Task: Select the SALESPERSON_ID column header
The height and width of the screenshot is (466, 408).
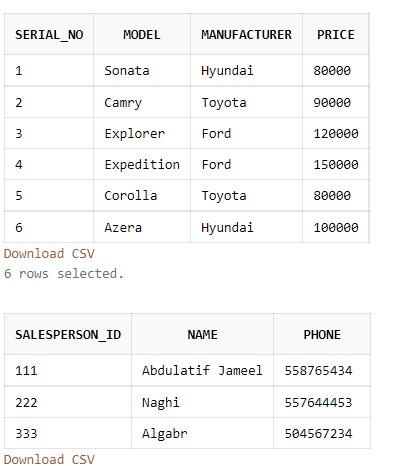Action: click(x=68, y=335)
